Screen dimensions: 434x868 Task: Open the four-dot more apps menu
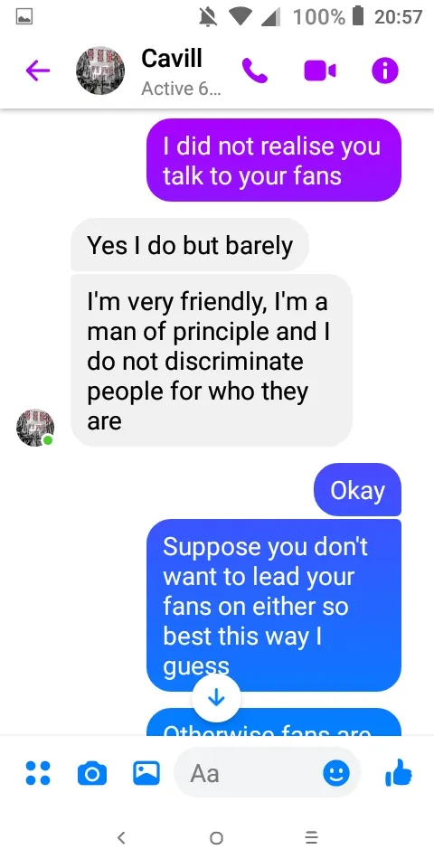click(38, 773)
